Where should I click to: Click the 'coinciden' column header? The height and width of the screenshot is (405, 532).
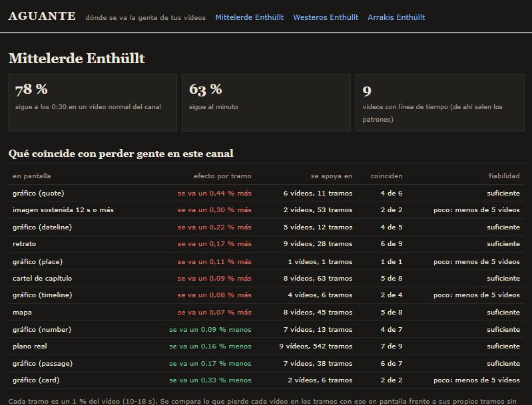[386, 176]
